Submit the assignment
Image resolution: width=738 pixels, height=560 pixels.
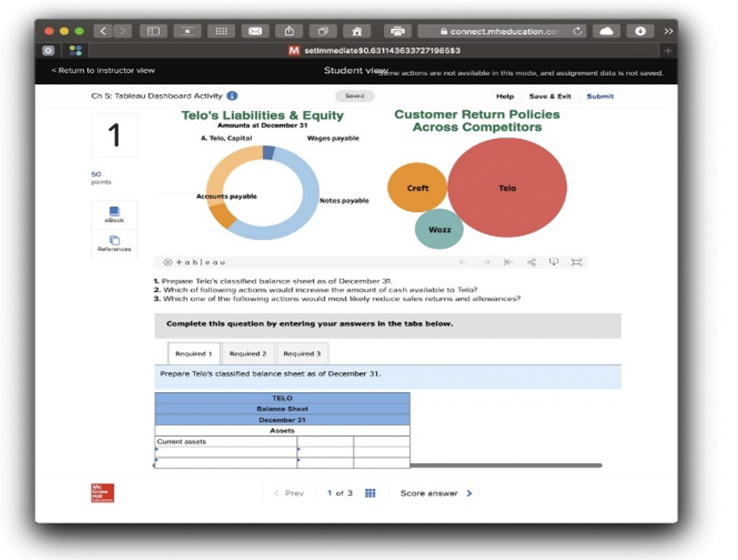pyautogui.click(x=600, y=97)
